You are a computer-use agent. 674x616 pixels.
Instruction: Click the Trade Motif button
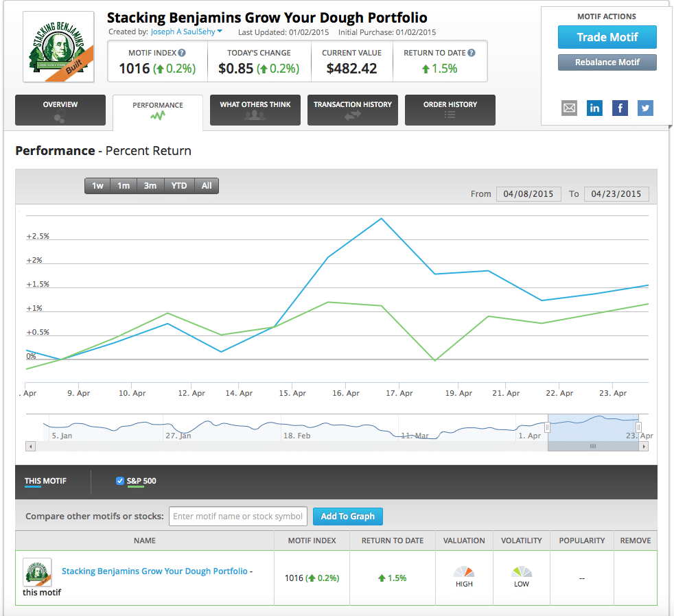pyautogui.click(x=607, y=37)
